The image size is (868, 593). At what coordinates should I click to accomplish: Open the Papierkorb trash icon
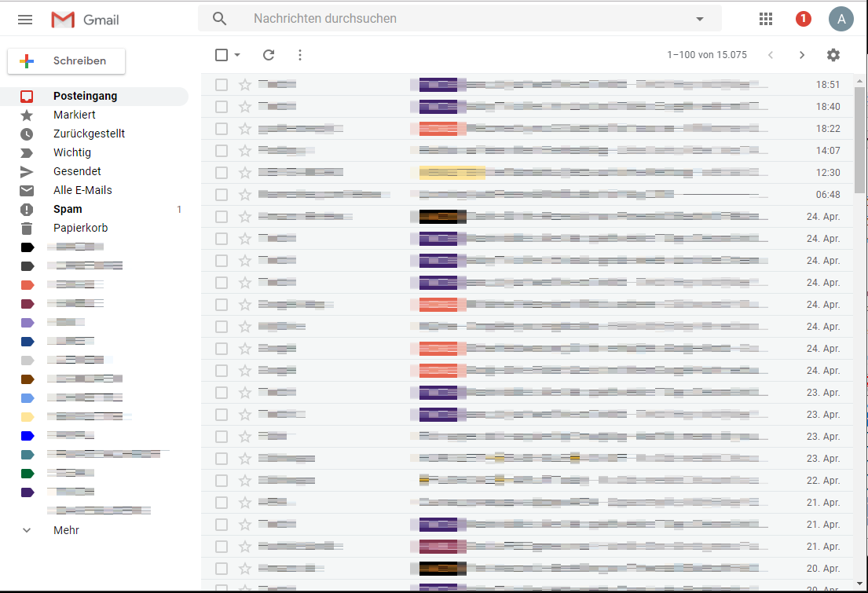[27, 228]
